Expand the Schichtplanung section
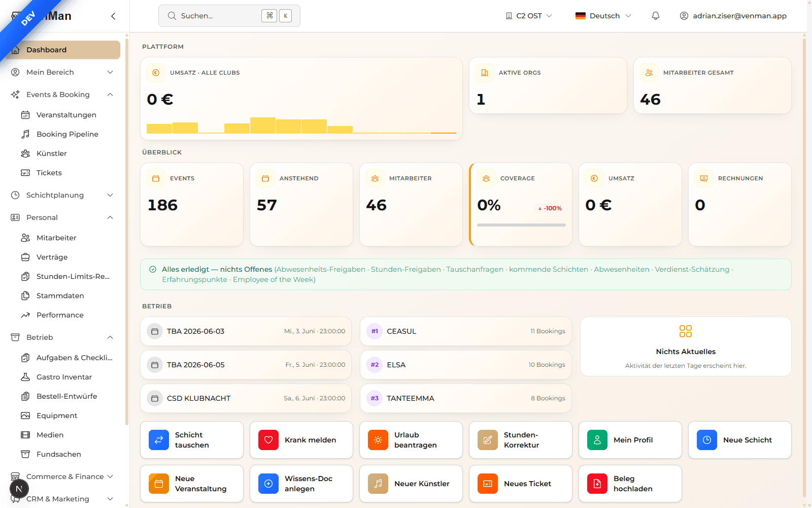 [62, 195]
